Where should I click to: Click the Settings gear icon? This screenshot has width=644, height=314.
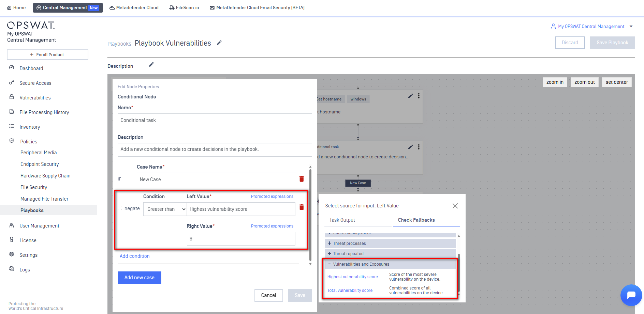tap(12, 254)
